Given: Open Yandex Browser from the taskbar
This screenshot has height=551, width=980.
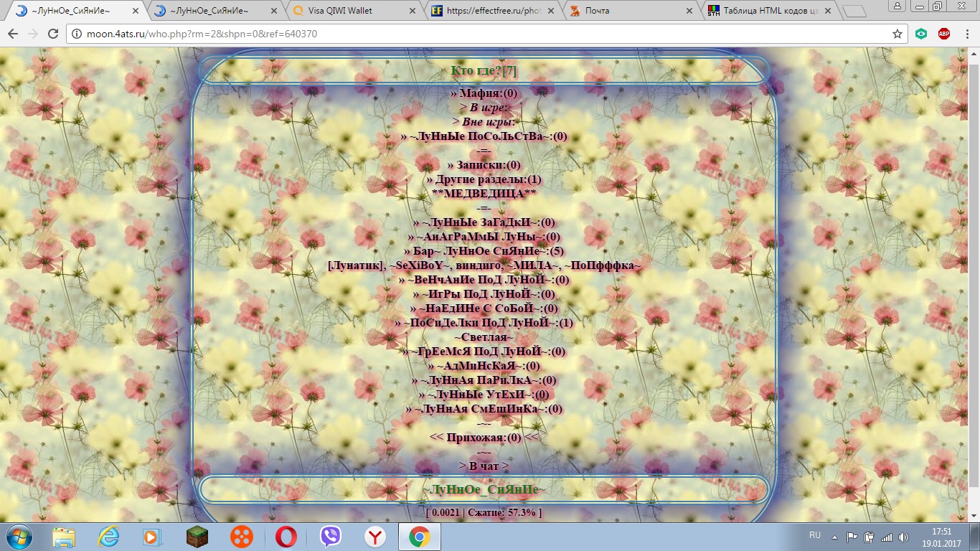Looking at the screenshot, I should (374, 537).
